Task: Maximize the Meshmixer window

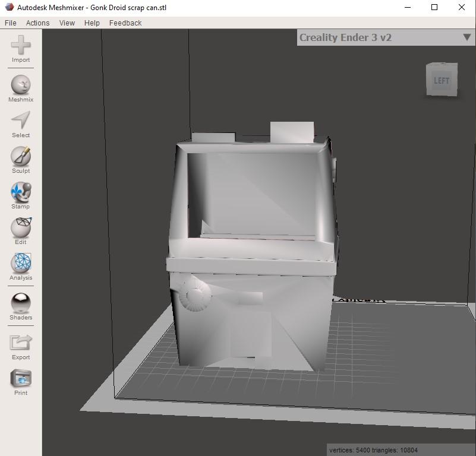Action: coord(434,7)
